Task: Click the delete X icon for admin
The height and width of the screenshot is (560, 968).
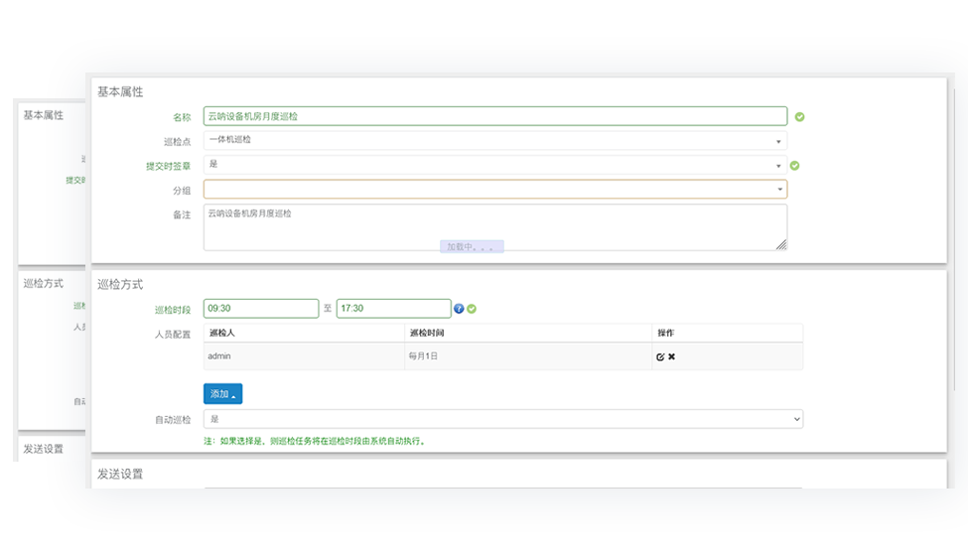Action: pyautogui.click(x=672, y=356)
